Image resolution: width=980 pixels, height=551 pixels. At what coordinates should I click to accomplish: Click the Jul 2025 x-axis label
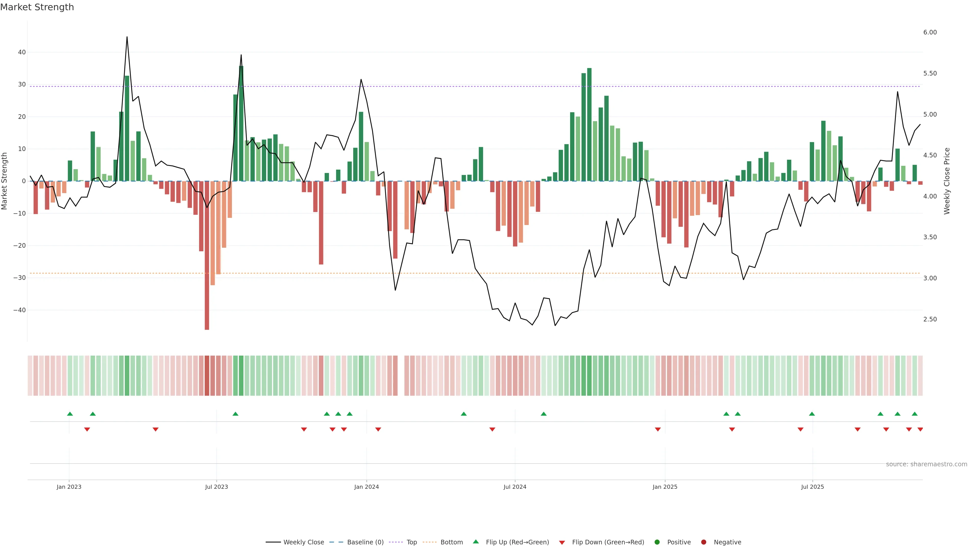[812, 487]
